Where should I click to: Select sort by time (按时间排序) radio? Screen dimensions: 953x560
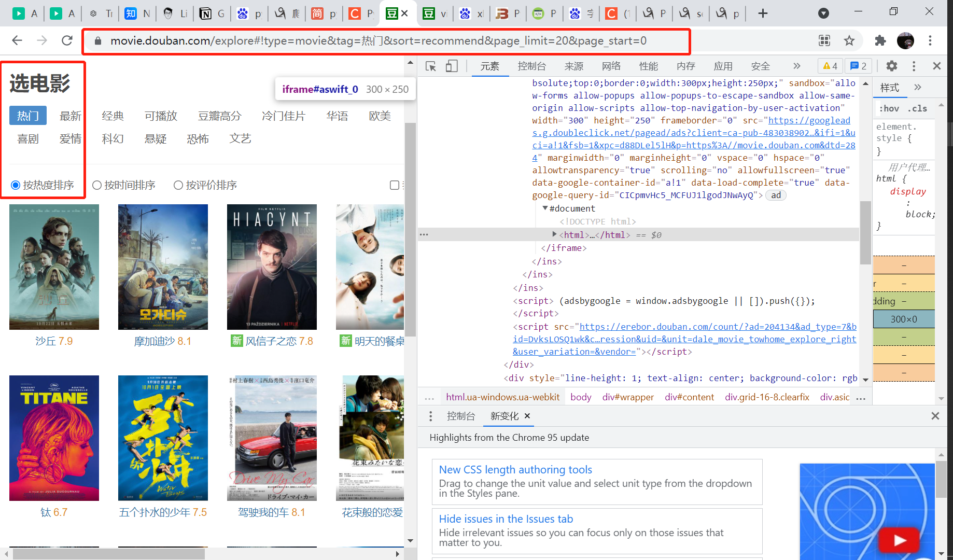pyautogui.click(x=96, y=185)
